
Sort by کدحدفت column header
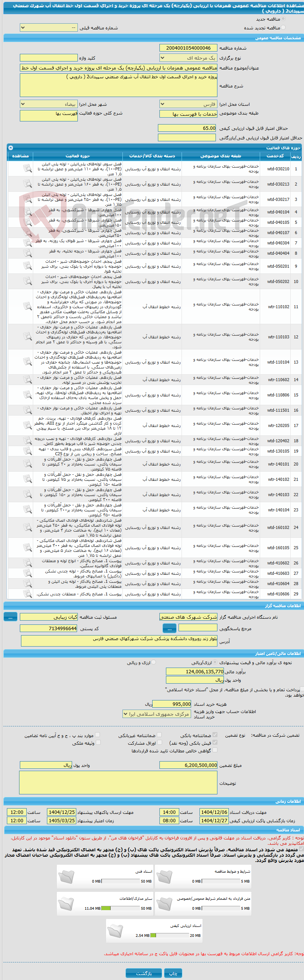[275, 156]
